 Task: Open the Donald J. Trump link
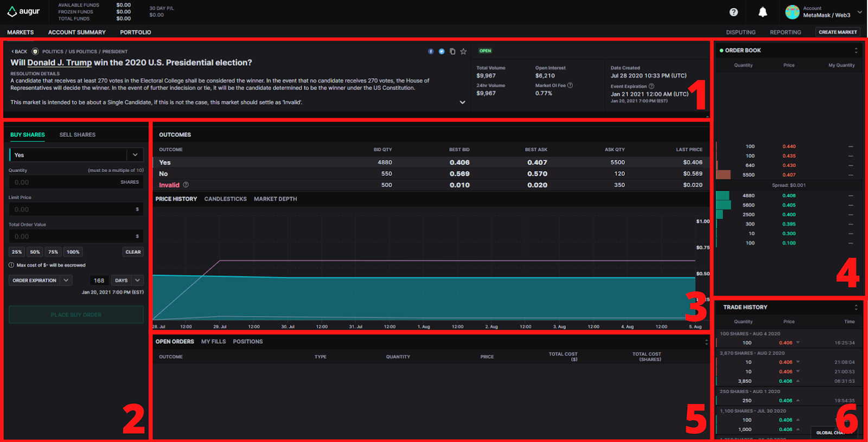[60, 63]
